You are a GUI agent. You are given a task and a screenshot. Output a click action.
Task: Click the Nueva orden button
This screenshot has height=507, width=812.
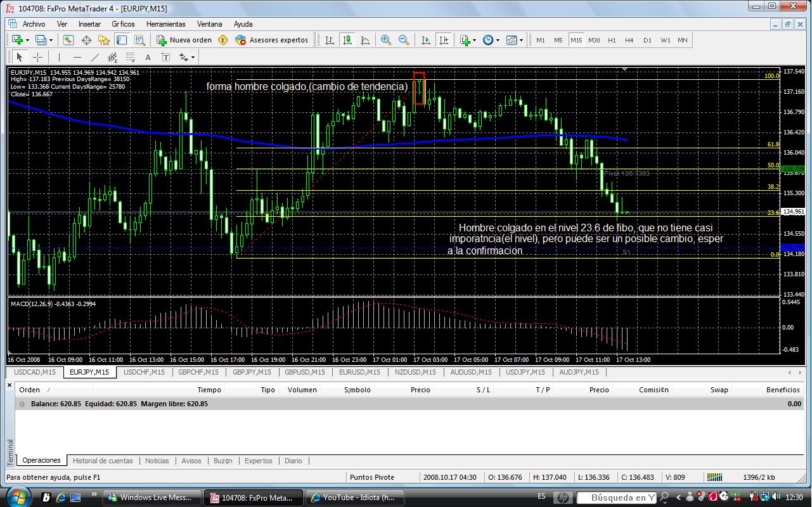click(184, 40)
